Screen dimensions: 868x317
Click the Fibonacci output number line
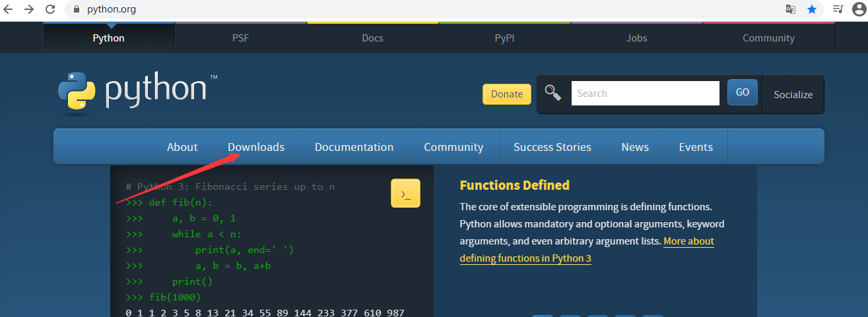(265, 312)
